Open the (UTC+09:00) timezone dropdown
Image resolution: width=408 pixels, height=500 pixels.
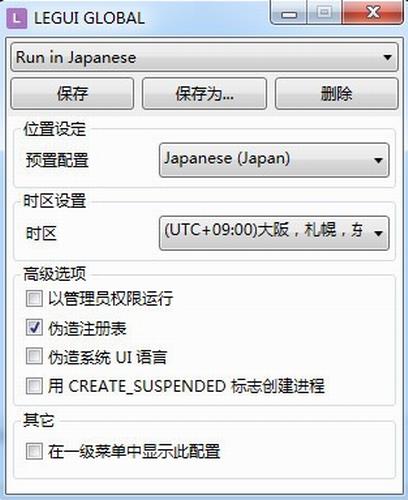pyautogui.click(x=274, y=233)
